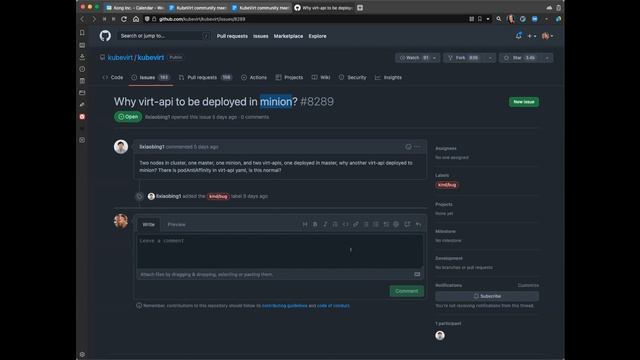The height and width of the screenshot is (360, 640).
Task: Click kind/bug label in sidebar
Action: pyautogui.click(x=447, y=185)
